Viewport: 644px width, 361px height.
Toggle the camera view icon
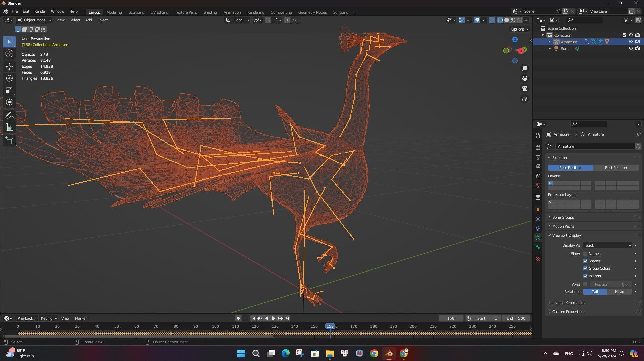coord(524,88)
